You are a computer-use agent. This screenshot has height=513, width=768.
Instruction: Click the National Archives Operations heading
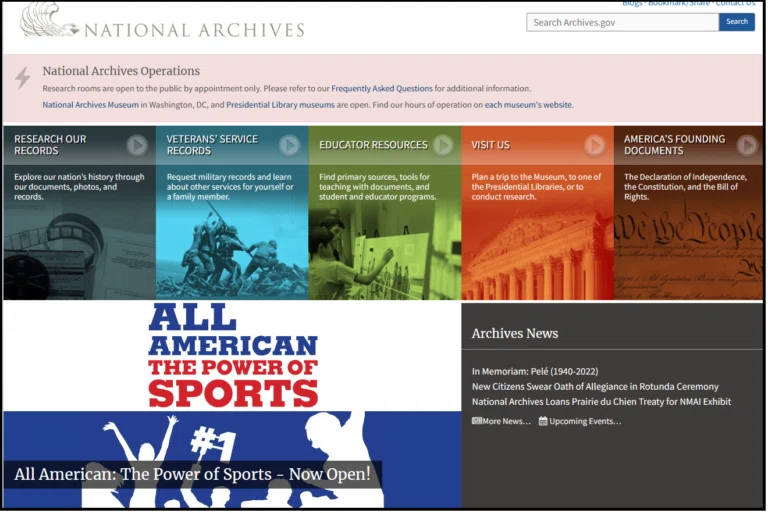pyautogui.click(x=121, y=72)
